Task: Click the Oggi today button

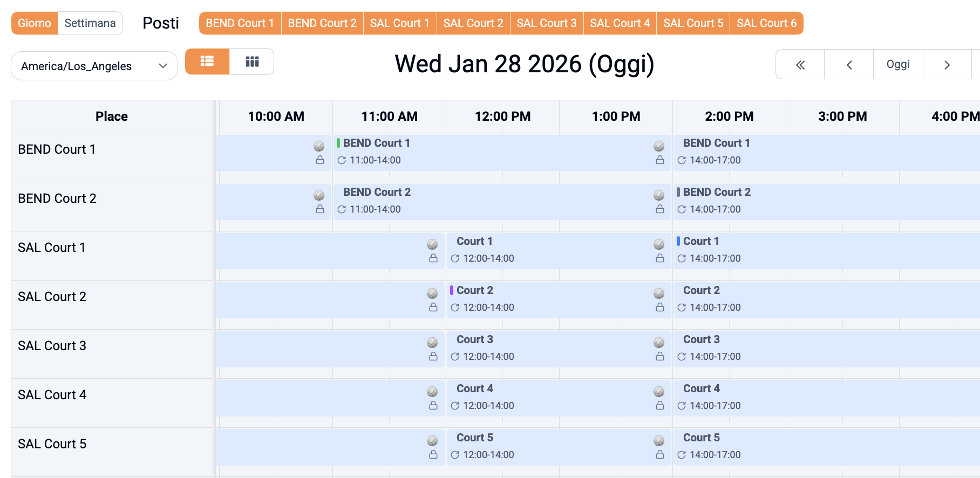Action: (x=898, y=65)
